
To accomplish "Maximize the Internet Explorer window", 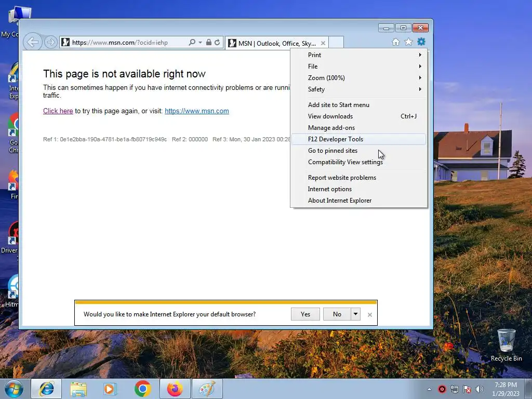I will [x=403, y=28].
